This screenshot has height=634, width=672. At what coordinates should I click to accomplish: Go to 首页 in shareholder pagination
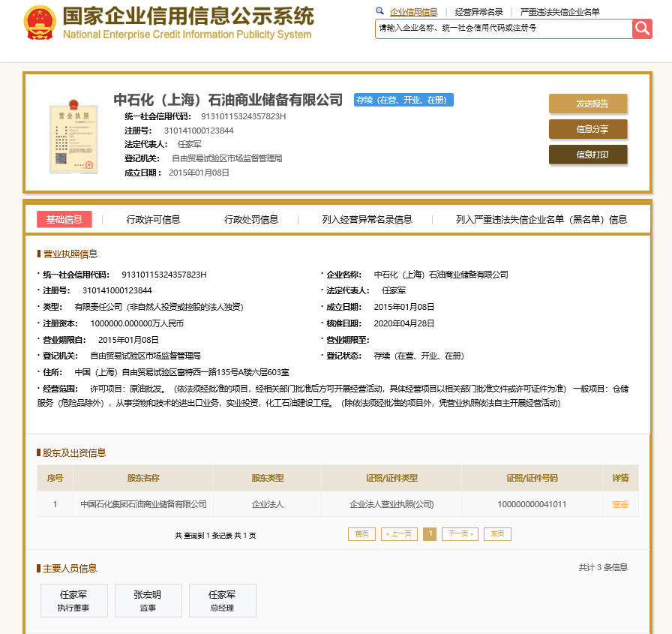[361, 533]
